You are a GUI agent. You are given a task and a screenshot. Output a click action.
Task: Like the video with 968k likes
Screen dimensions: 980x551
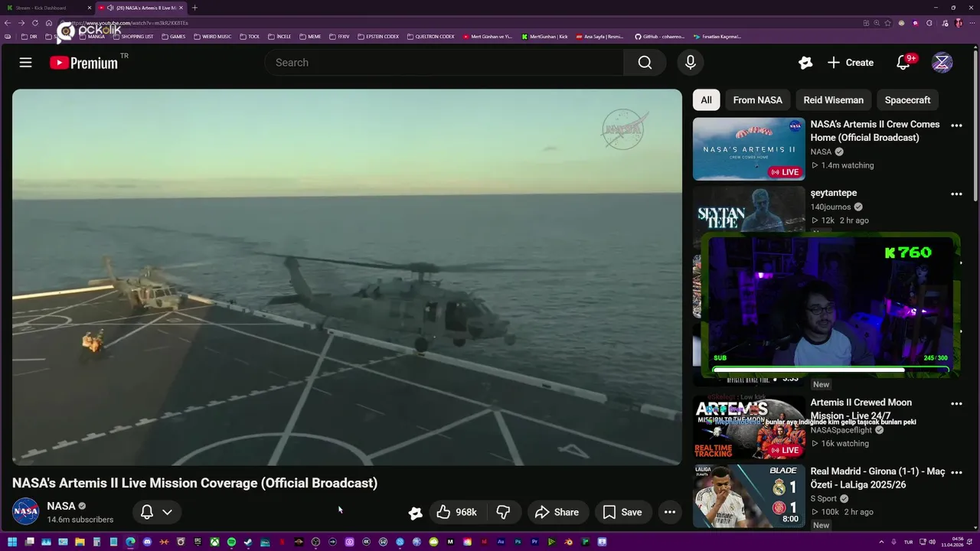pos(456,512)
